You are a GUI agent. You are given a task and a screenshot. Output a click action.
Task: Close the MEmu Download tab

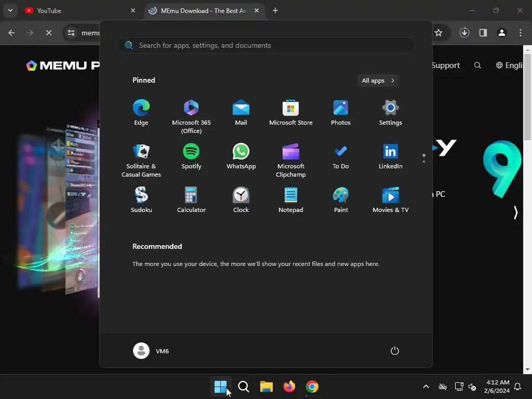257,10
